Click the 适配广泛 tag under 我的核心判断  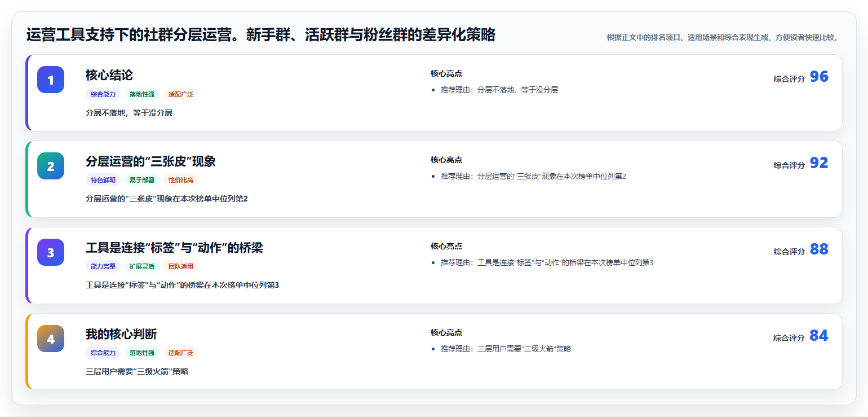181,353
